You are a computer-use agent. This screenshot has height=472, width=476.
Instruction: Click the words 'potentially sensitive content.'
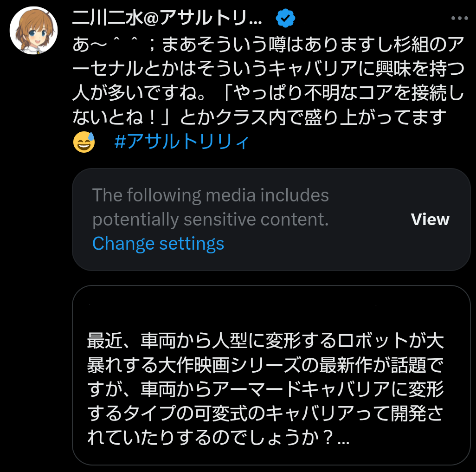click(x=210, y=220)
